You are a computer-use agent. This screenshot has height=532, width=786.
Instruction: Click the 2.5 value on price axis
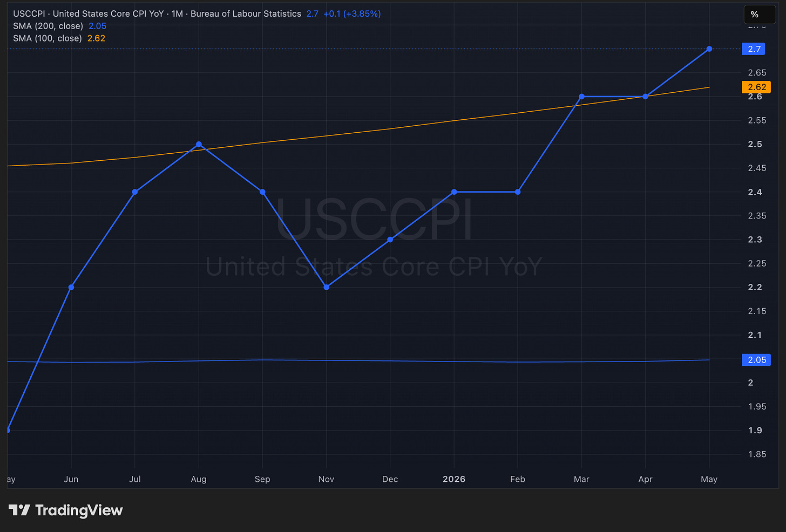755,144
